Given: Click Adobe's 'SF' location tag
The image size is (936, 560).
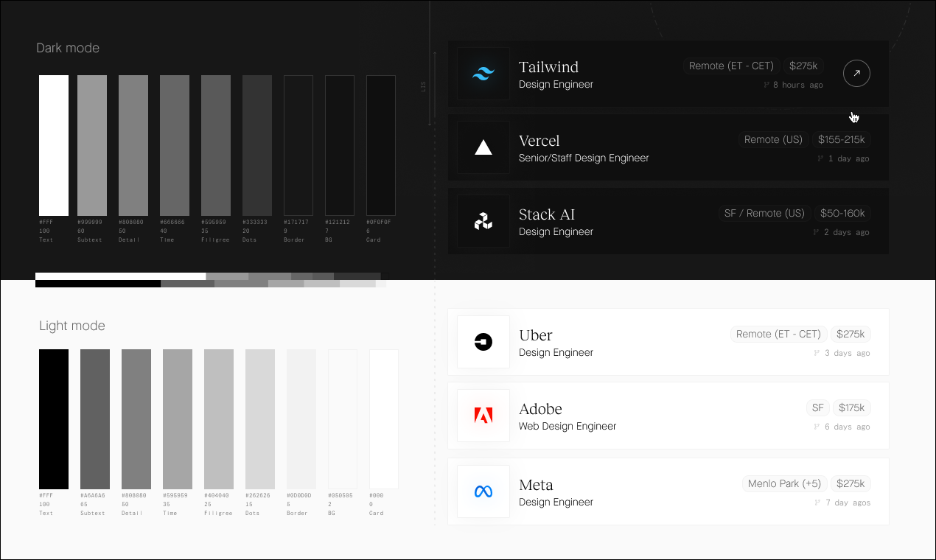Looking at the screenshot, I should pos(817,407).
